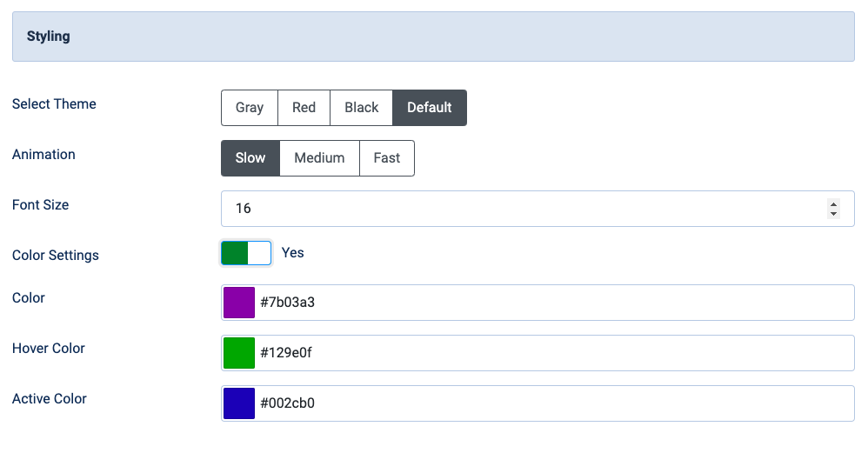Open the purple Color swatch picker
This screenshot has width=868, height=453.
click(238, 303)
